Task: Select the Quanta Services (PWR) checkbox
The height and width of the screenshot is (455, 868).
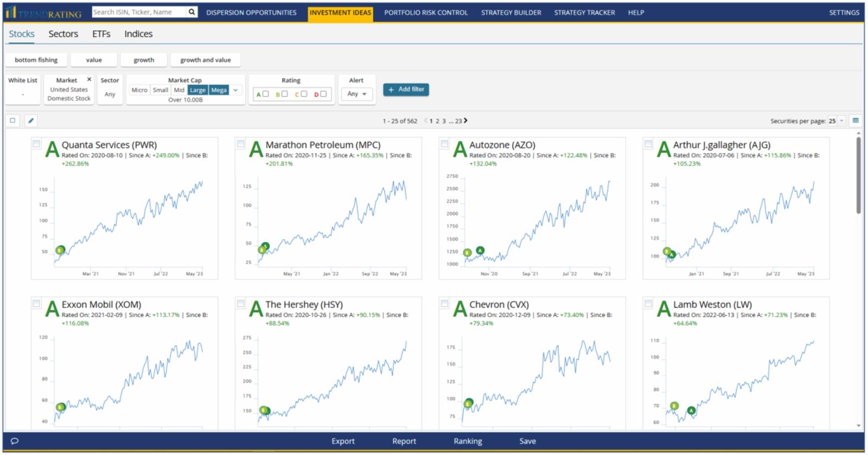Action: [x=36, y=143]
